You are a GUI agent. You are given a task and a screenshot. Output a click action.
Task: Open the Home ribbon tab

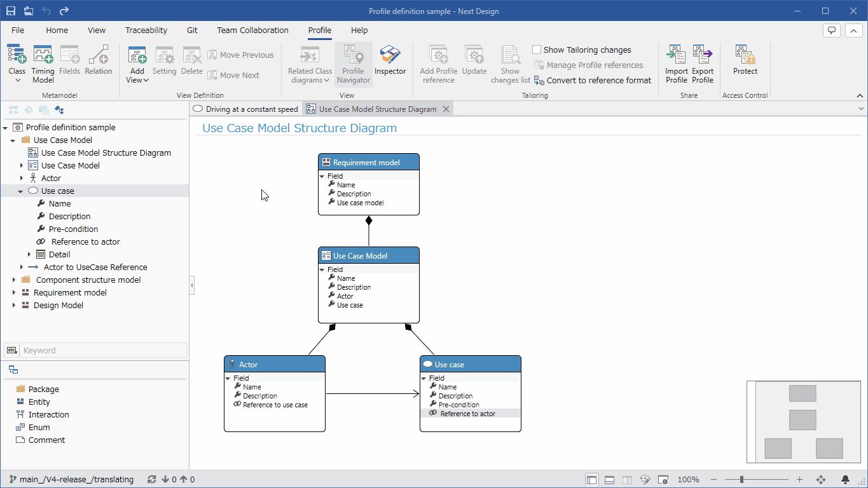click(57, 30)
